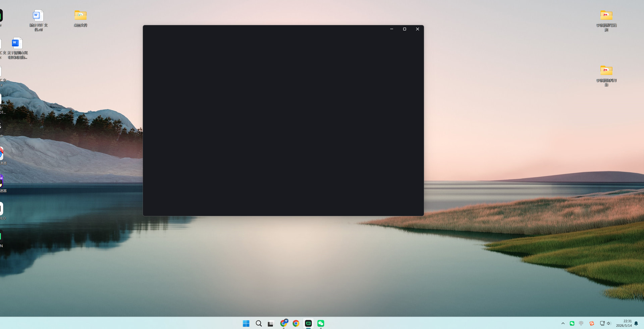The height and width of the screenshot is (329, 644).
Task: Open the plain Google Chrome taskbar icon
Action: coord(296,323)
